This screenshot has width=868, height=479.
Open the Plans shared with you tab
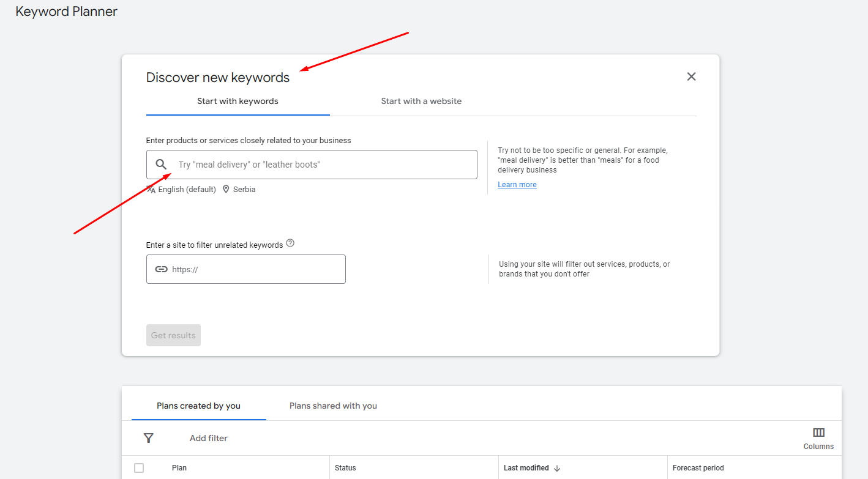pyautogui.click(x=333, y=406)
